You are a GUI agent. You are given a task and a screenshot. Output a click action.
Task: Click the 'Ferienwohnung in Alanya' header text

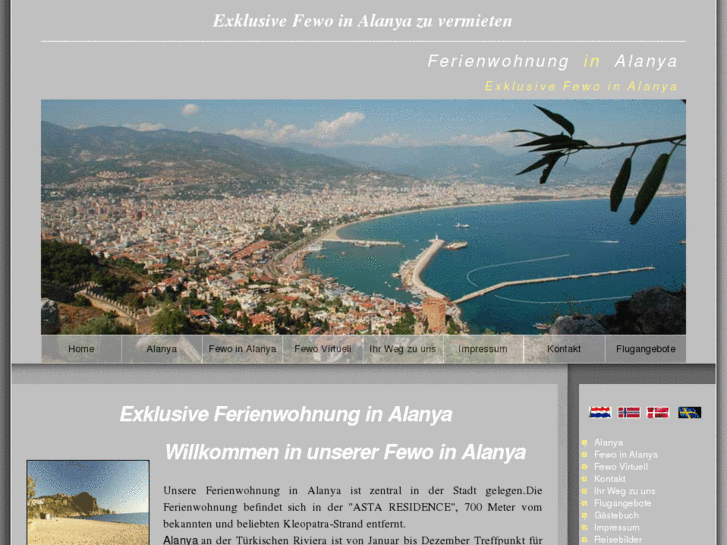552,61
